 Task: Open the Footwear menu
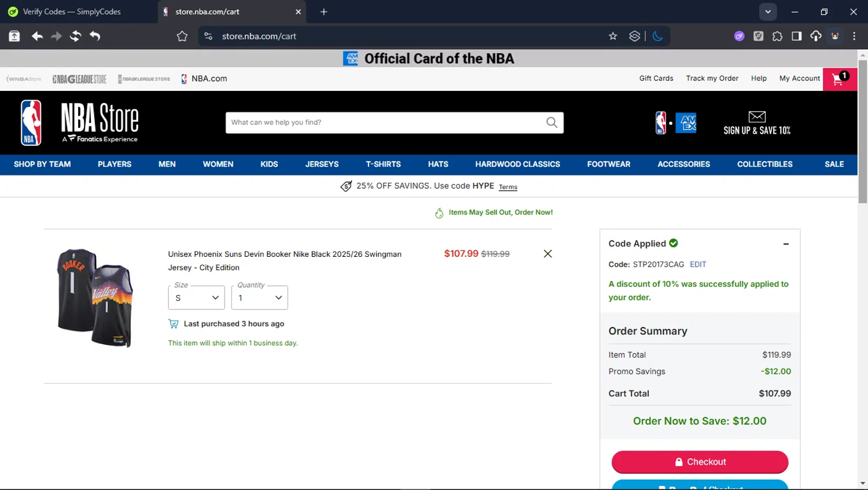click(x=609, y=164)
